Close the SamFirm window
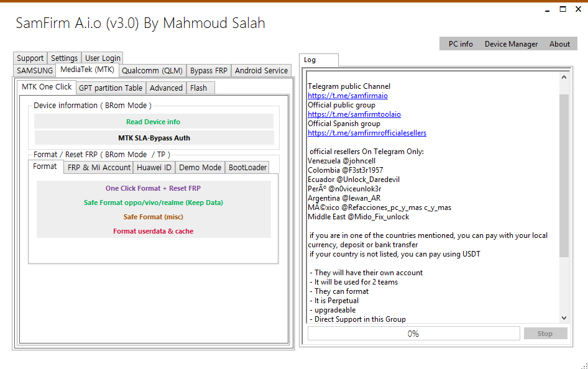This screenshot has width=588, height=369. (x=578, y=9)
